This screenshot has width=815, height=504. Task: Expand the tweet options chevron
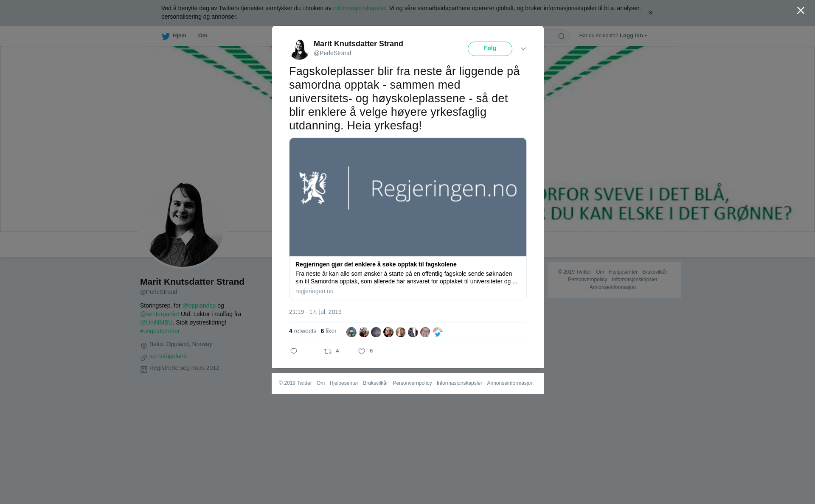click(523, 49)
